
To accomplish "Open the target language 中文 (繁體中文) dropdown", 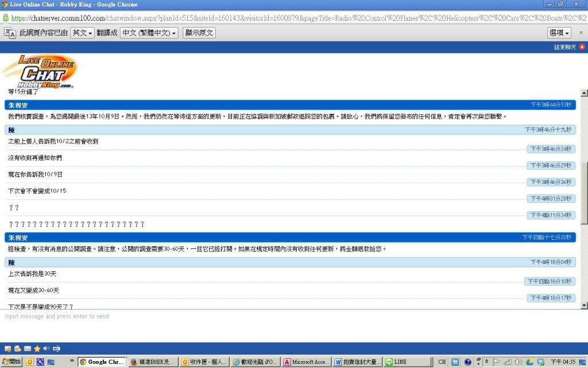I will 149,33.
